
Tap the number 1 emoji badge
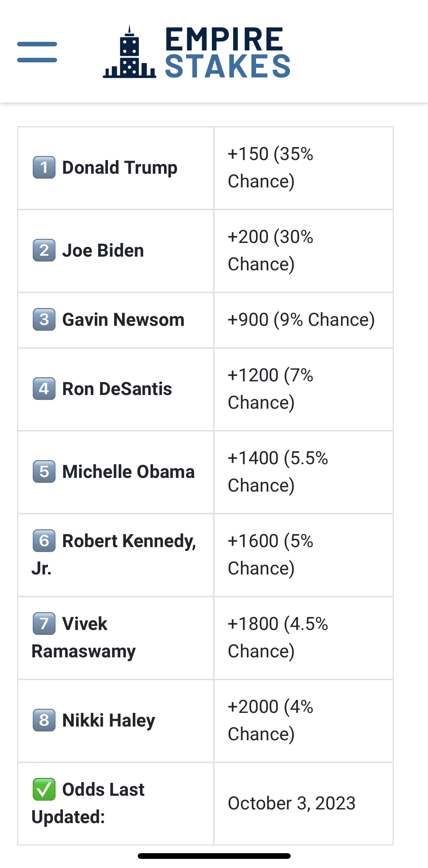tap(44, 167)
